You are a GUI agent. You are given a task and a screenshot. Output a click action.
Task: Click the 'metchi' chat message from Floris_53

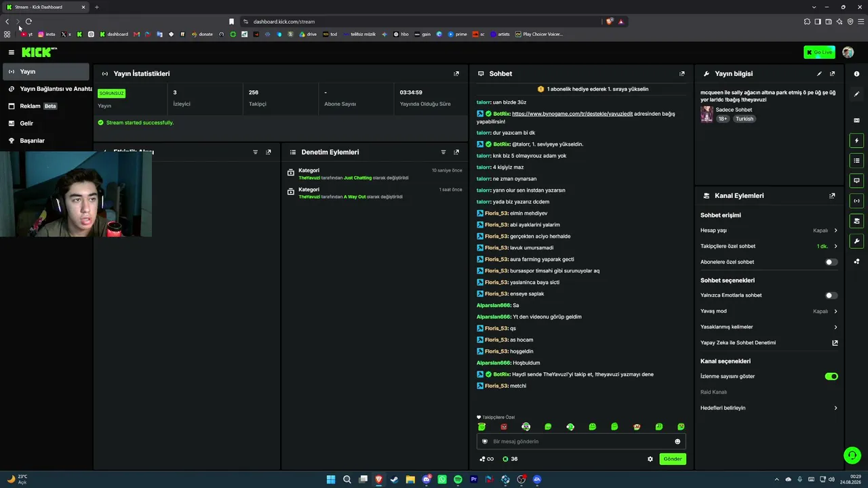pos(518,386)
